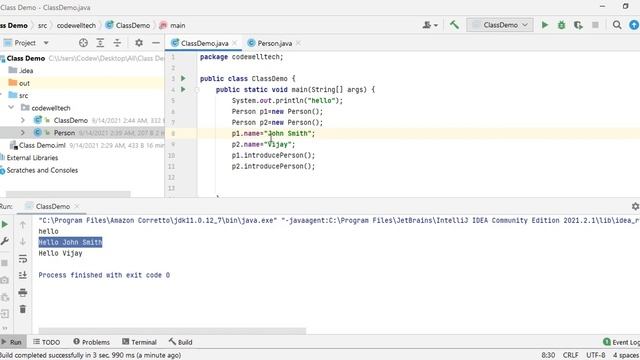
Task: Hide the Project tool window
Action: tap(156, 43)
